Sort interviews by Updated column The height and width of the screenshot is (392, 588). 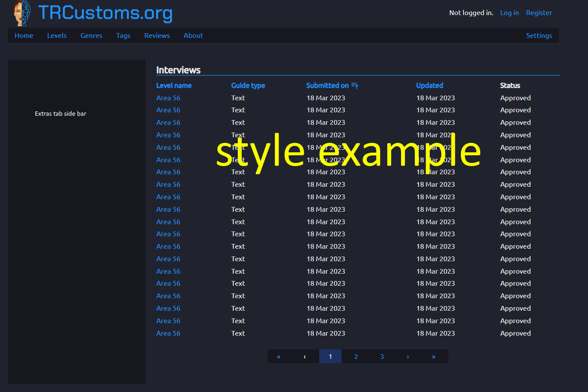(x=429, y=85)
